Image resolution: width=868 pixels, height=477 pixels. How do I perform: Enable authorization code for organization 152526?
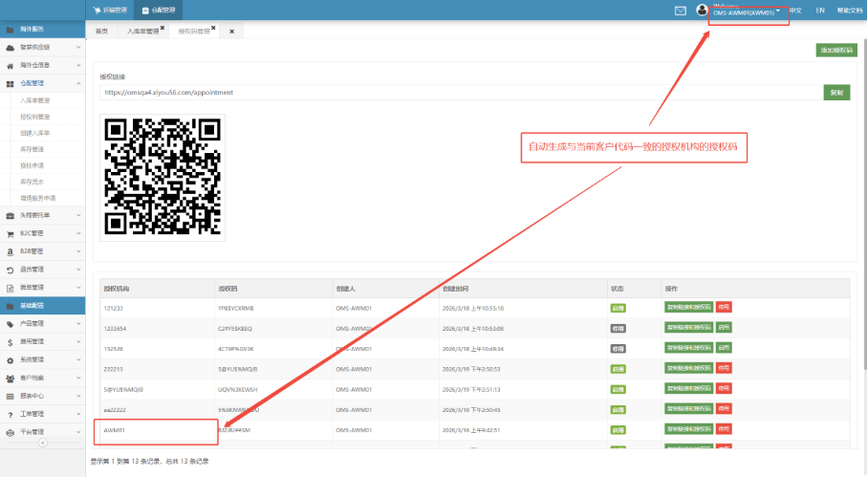[724, 348]
